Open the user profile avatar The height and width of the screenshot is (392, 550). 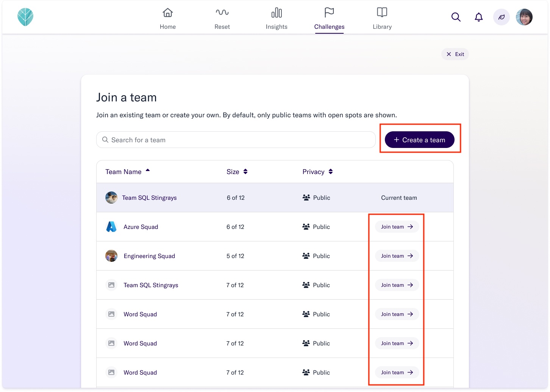click(x=524, y=17)
